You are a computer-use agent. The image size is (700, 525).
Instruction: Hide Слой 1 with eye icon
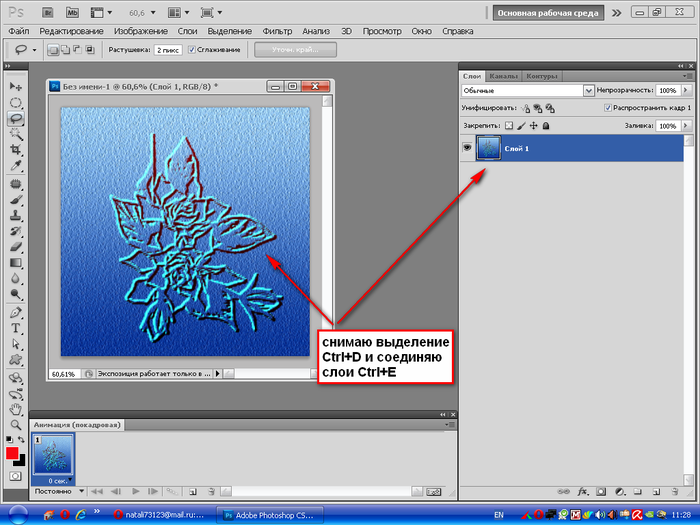467,148
